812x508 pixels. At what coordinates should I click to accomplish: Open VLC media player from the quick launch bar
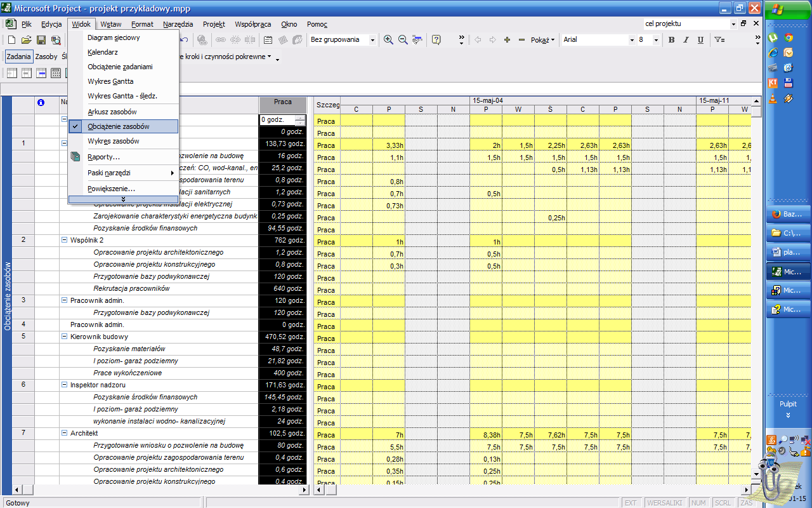(x=773, y=98)
